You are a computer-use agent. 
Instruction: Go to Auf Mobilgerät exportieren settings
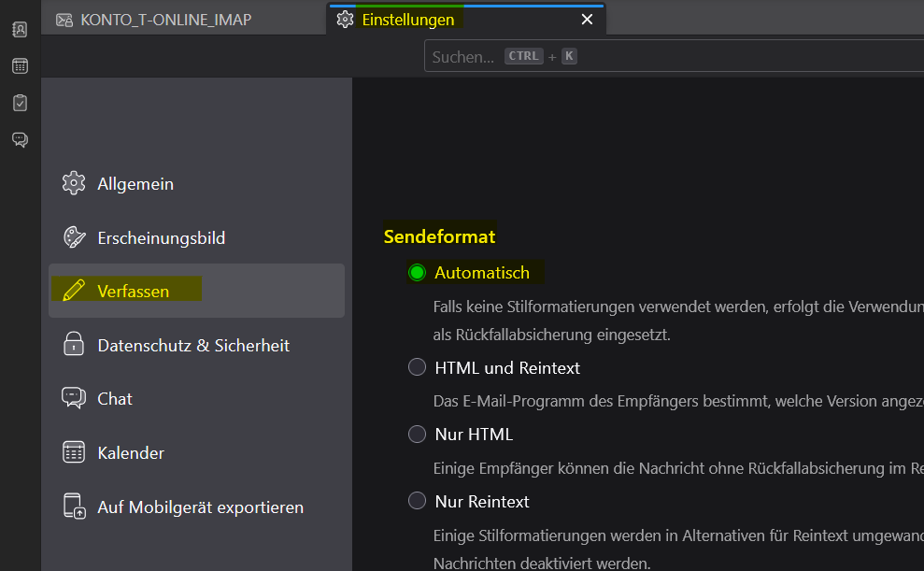[x=200, y=507]
